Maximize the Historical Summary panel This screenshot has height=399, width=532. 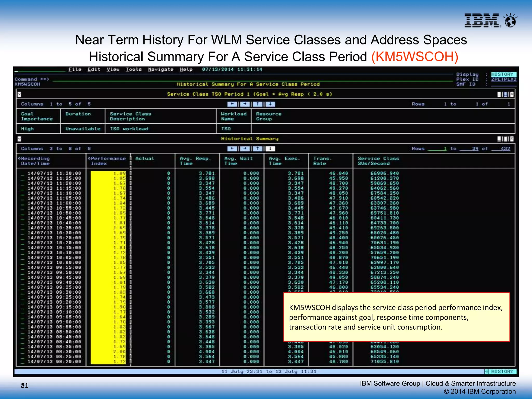tap(506, 139)
